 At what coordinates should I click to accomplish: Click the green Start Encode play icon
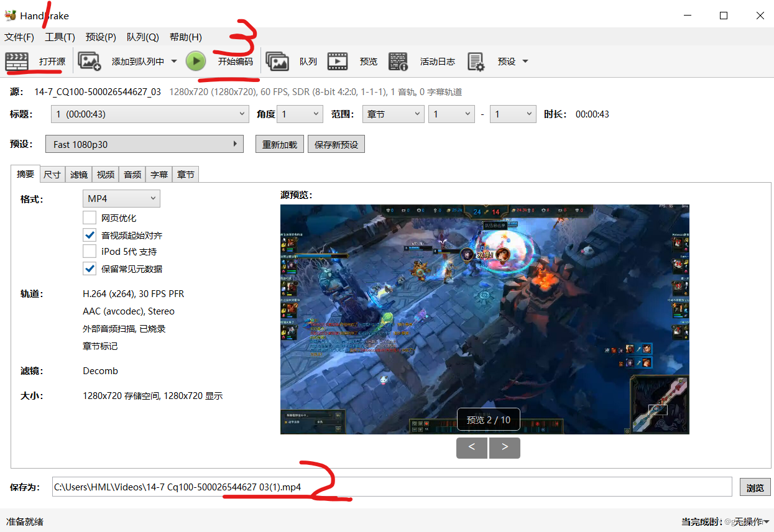point(196,61)
